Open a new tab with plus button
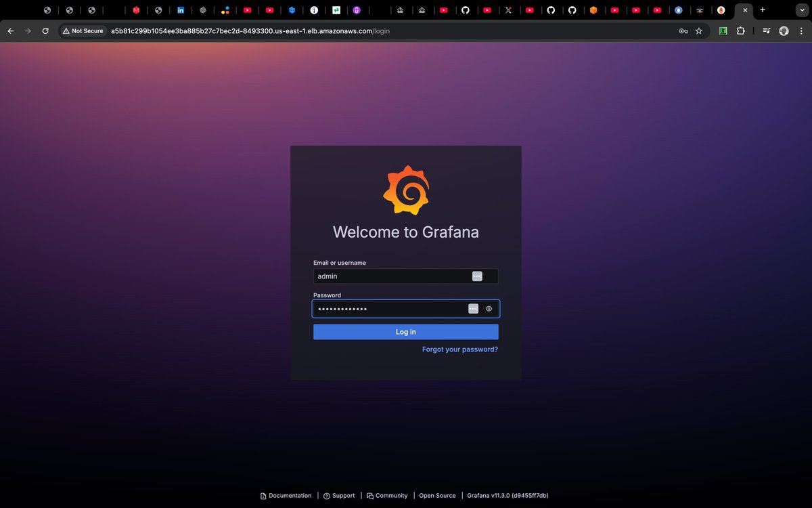This screenshot has height=508, width=812. click(763, 10)
